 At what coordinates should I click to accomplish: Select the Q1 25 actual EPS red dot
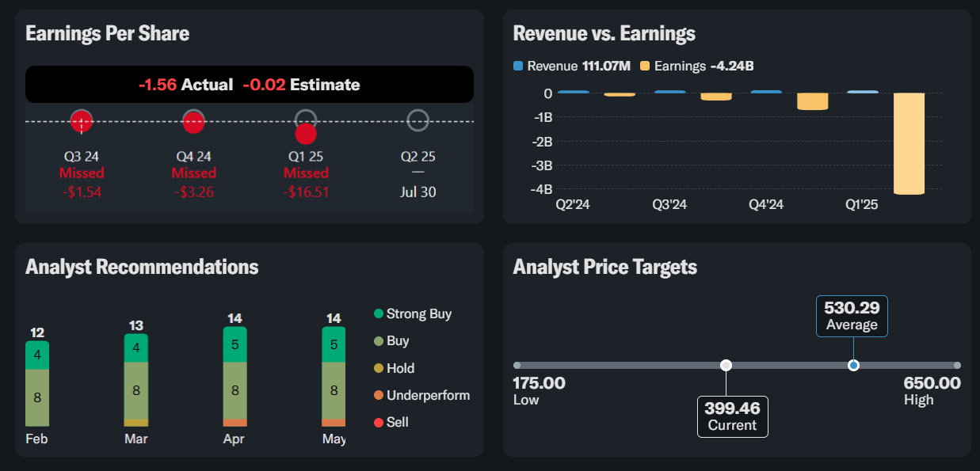coord(306,134)
